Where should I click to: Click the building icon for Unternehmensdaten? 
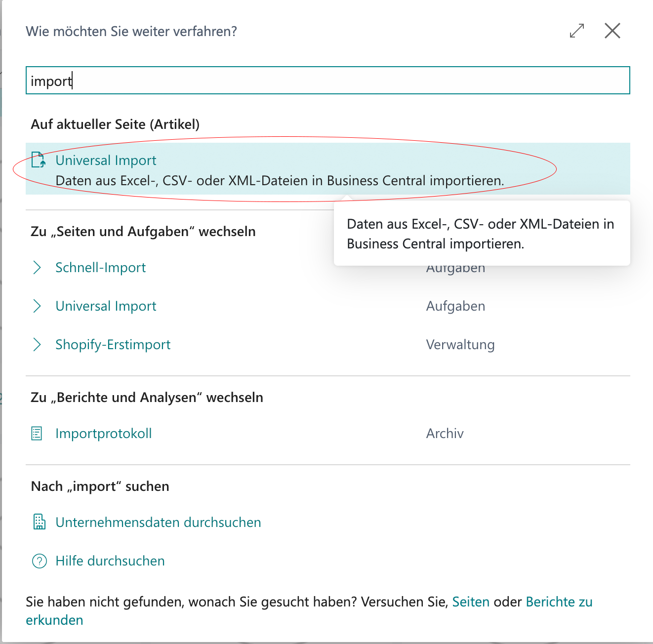[x=39, y=522]
